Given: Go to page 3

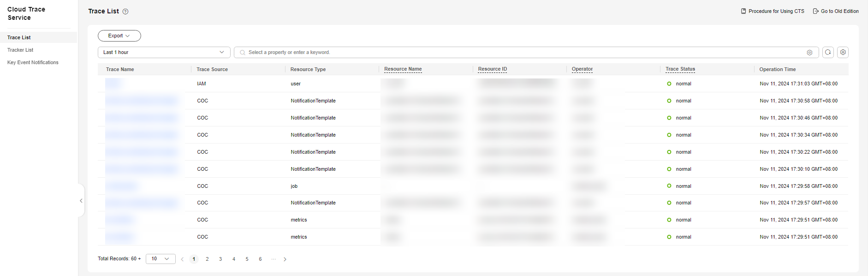Looking at the screenshot, I should 220,259.
